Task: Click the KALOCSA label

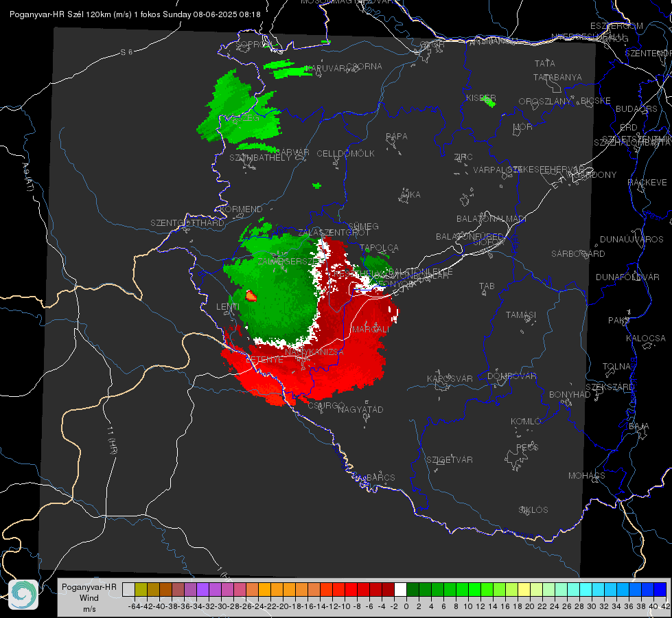Action: 645,339
